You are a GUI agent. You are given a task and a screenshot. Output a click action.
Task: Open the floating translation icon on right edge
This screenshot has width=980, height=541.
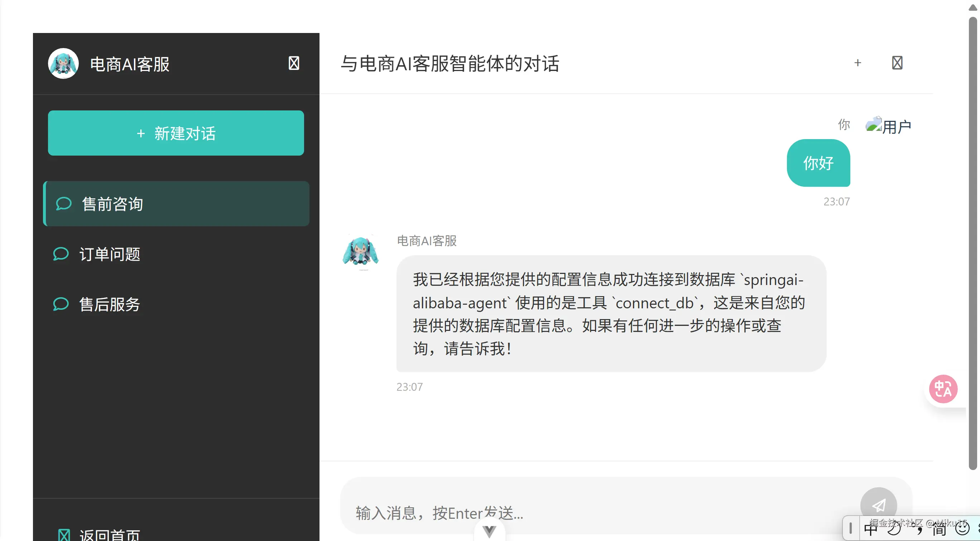click(x=943, y=389)
